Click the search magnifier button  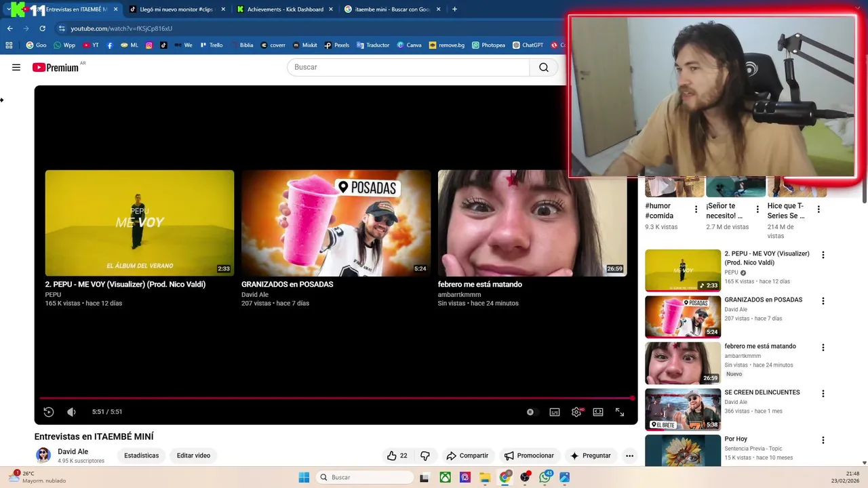pyautogui.click(x=544, y=67)
